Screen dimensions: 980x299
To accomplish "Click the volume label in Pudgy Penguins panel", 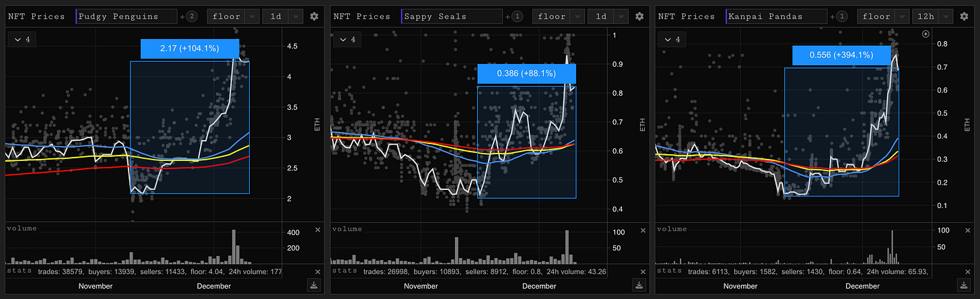I will tap(22, 228).
